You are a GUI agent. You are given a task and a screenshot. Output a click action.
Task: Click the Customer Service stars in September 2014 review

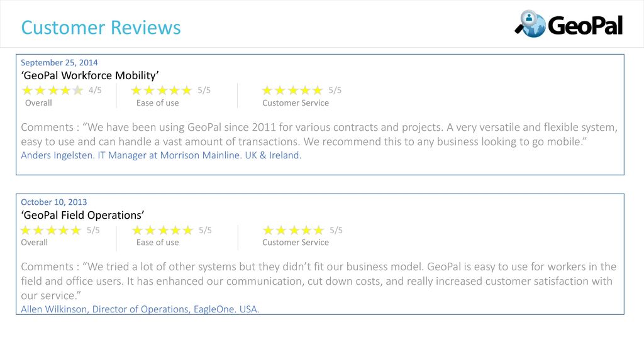coord(292,90)
